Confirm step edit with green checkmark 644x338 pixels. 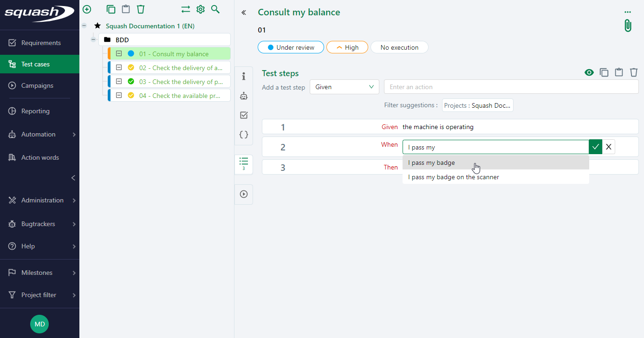[596, 147]
